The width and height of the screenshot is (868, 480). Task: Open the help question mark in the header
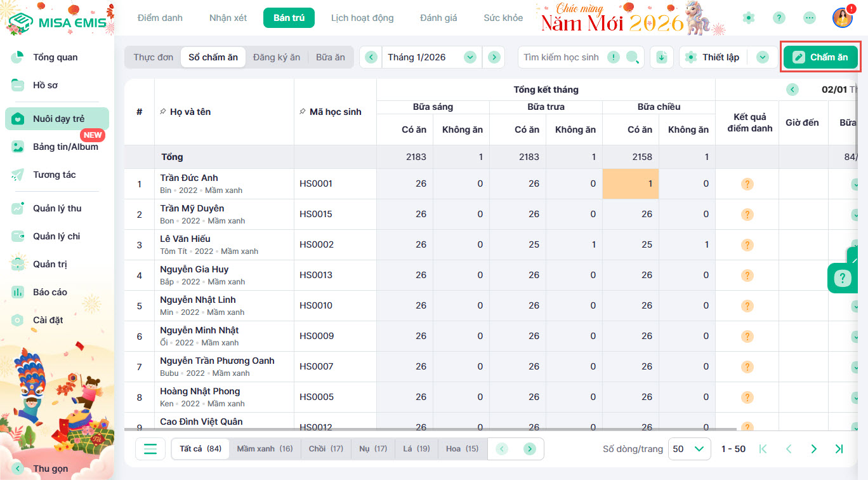tap(779, 18)
